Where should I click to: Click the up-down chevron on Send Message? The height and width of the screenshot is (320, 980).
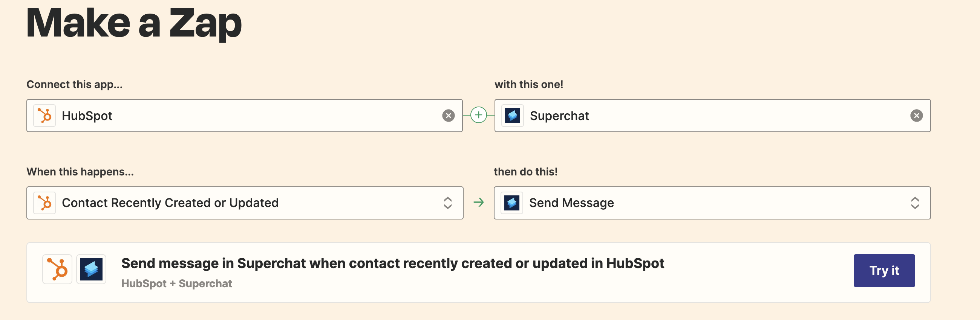(x=915, y=203)
